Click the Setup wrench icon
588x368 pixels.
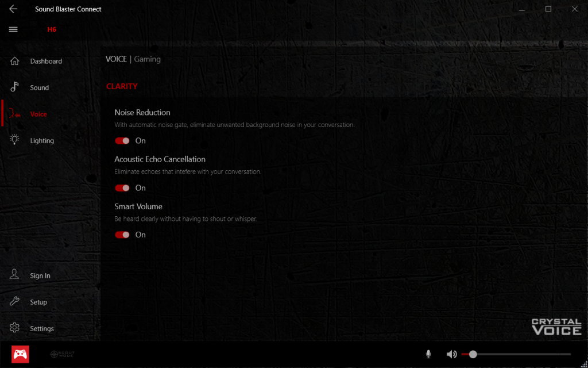(14, 301)
